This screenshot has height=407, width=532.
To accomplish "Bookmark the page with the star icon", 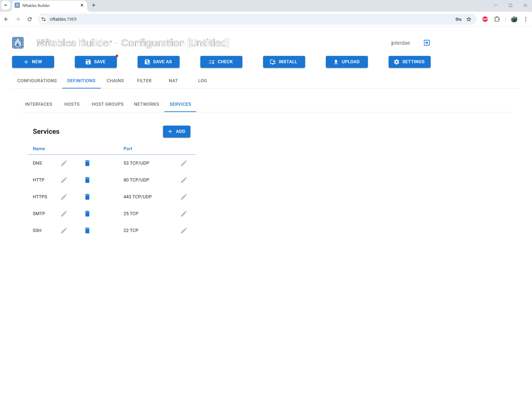I will [x=469, y=19].
